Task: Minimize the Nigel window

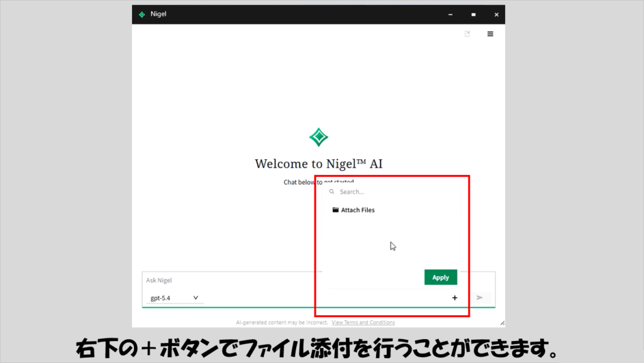Action: pyautogui.click(x=450, y=14)
